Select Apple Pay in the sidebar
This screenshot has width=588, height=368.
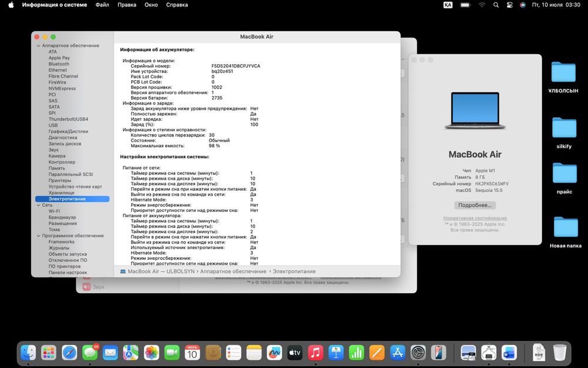pos(59,58)
